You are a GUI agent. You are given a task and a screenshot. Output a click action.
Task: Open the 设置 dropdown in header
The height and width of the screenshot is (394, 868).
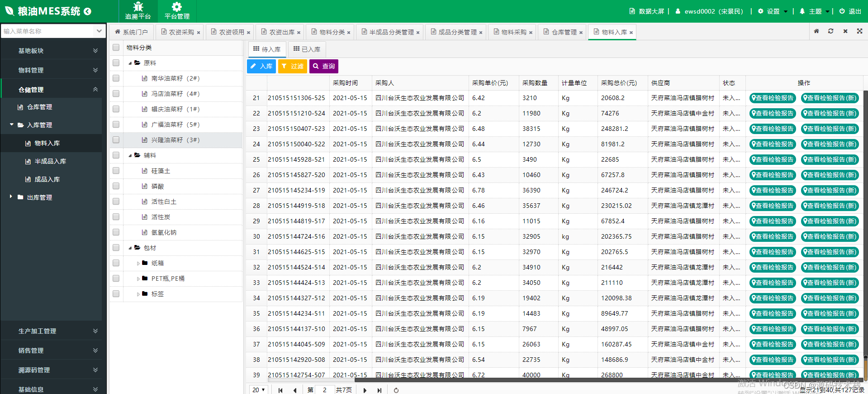(x=773, y=11)
